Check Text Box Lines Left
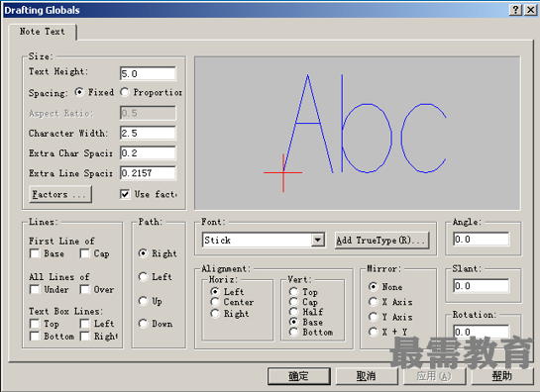Screen dimensions: 540x392 click(84, 324)
